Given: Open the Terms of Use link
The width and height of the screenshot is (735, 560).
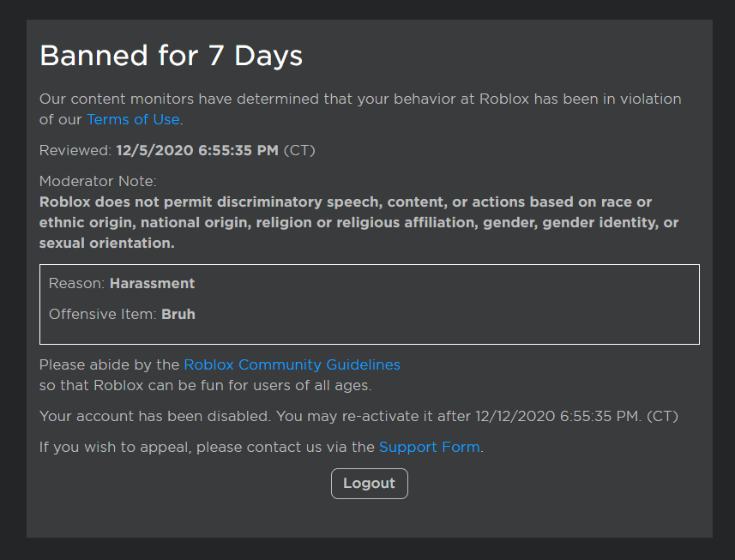Looking at the screenshot, I should (133, 119).
